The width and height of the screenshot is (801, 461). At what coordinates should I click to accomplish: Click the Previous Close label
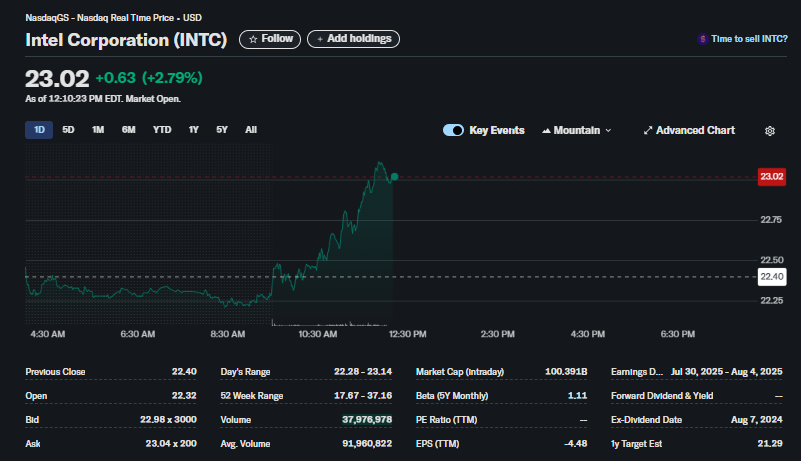(x=55, y=372)
